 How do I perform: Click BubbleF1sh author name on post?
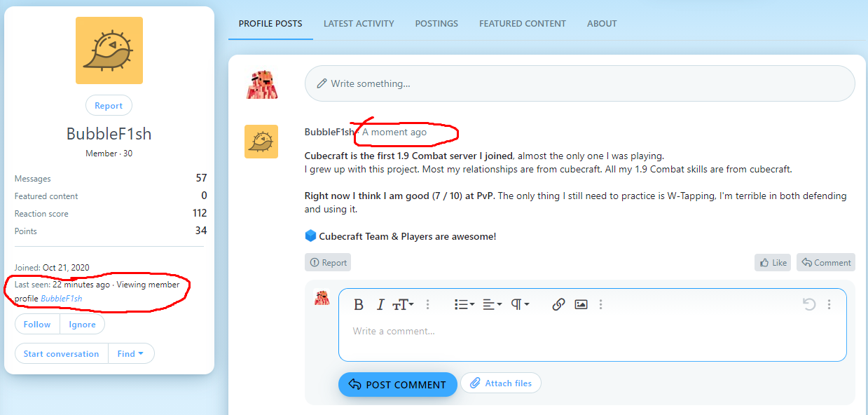[329, 132]
